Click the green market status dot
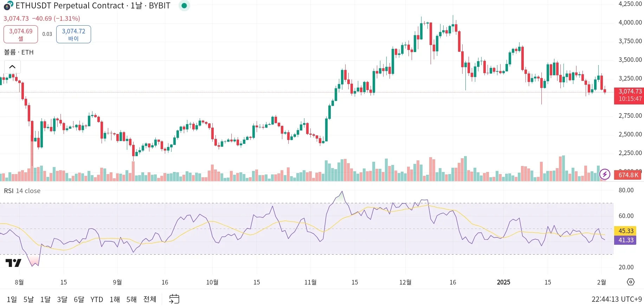 tap(184, 6)
